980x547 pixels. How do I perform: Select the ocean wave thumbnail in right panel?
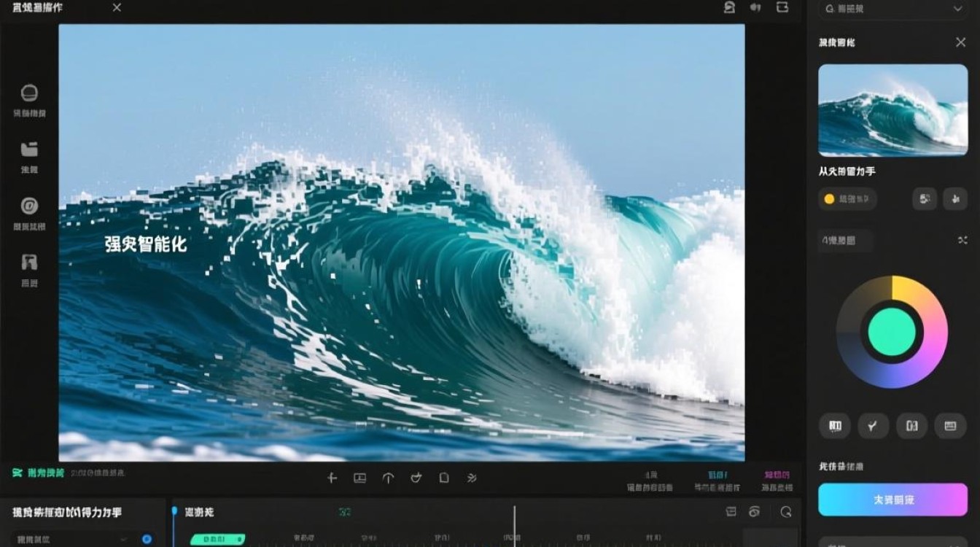pos(892,110)
